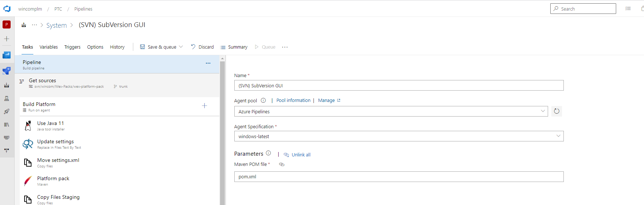The height and width of the screenshot is (205, 644).
Task: Focus the Maven POM file field
Action: click(x=399, y=177)
